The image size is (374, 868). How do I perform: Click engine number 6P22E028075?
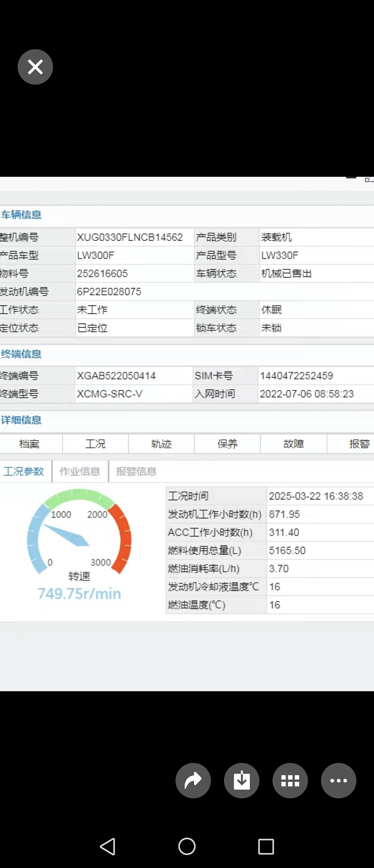[x=109, y=292]
